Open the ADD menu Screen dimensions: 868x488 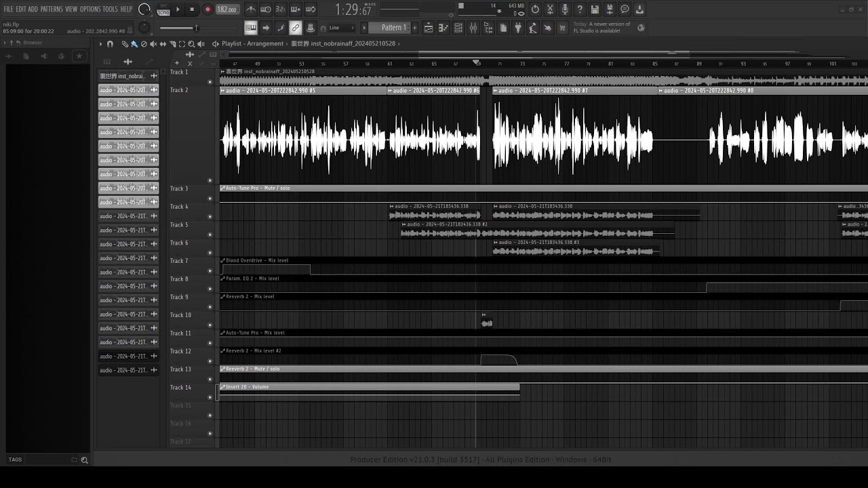tap(33, 9)
